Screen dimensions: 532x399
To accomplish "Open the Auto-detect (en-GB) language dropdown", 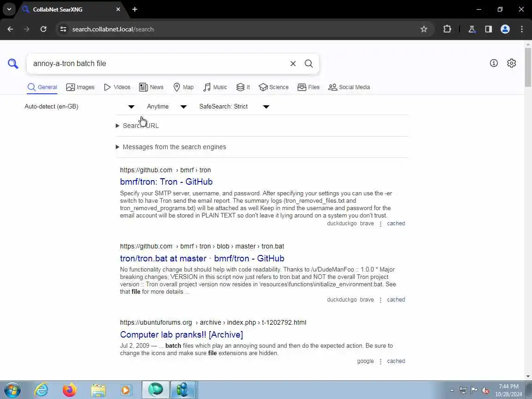I will pyautogui.click(x=80, y=107).
